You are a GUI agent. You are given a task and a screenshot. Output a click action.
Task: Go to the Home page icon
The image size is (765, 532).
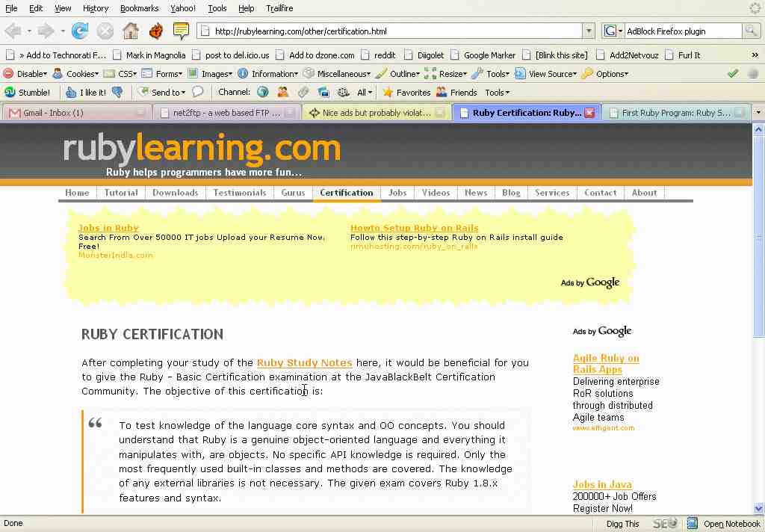pos(131,31)
